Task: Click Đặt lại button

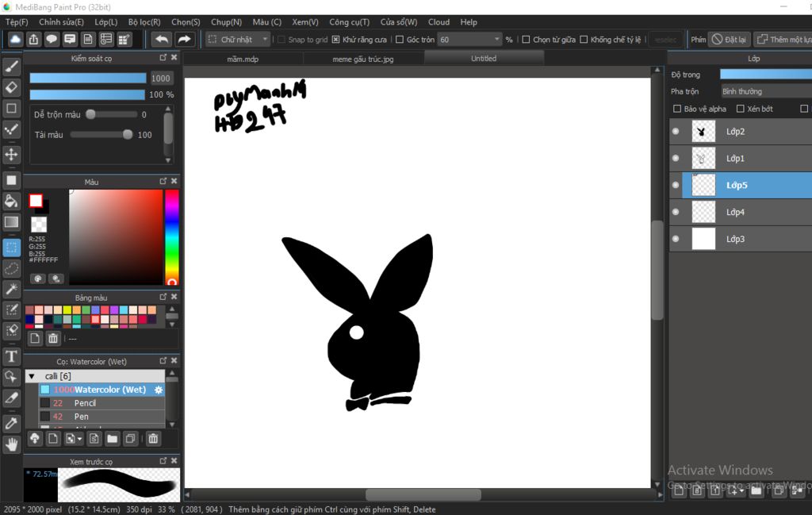Action: [730, 40]
